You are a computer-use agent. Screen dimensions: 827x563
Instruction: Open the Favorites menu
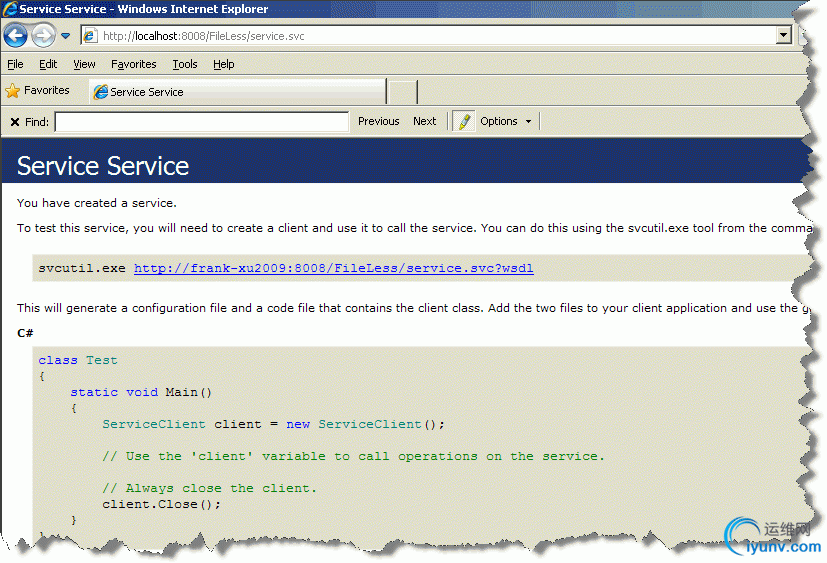pos(133,64)
